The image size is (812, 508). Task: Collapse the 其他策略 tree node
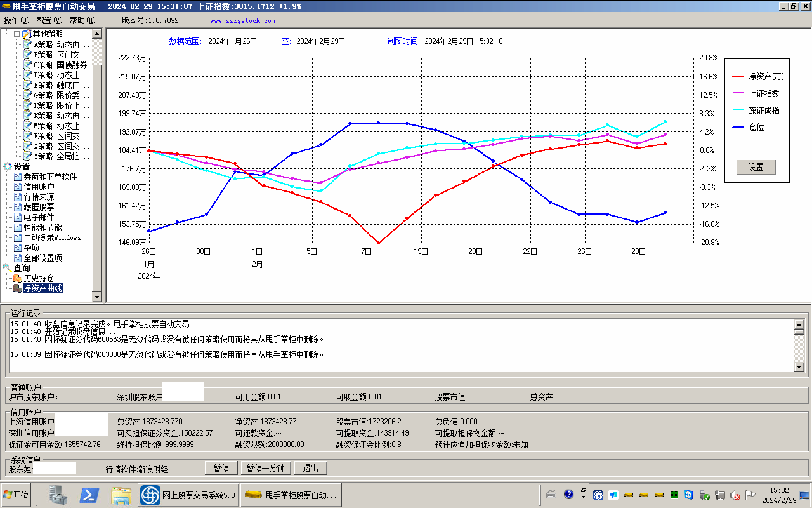click(x=16, y=34)
